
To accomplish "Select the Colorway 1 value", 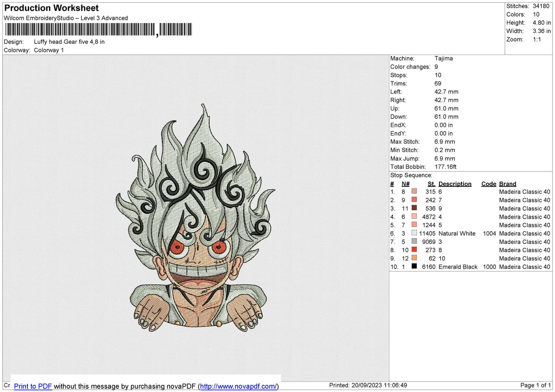I will (49, 50).
